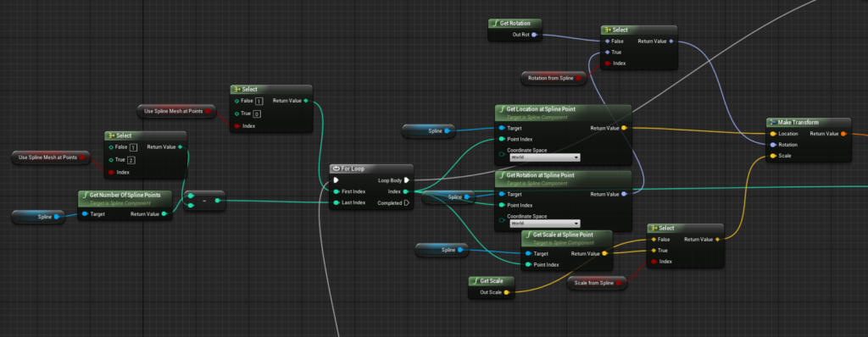The height and width of the screenshot is (337, 868).
Task: Select the Rotation from Spline variable node
Action: (554, 79)
